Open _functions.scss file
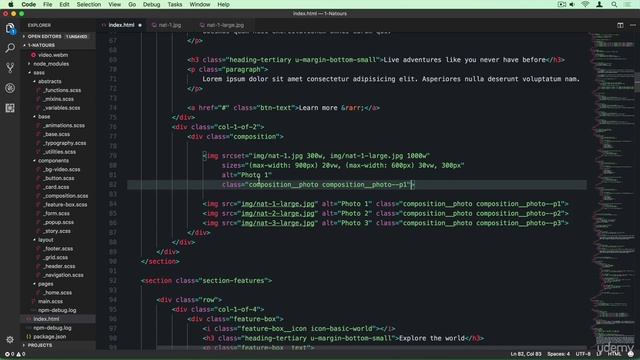Screen dimensions: 640x360 point(62,90)
